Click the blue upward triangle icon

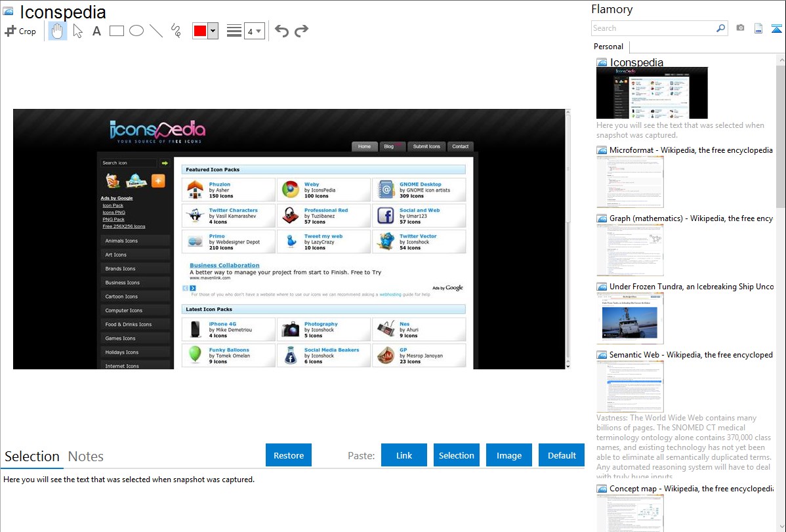pos(776,28)
